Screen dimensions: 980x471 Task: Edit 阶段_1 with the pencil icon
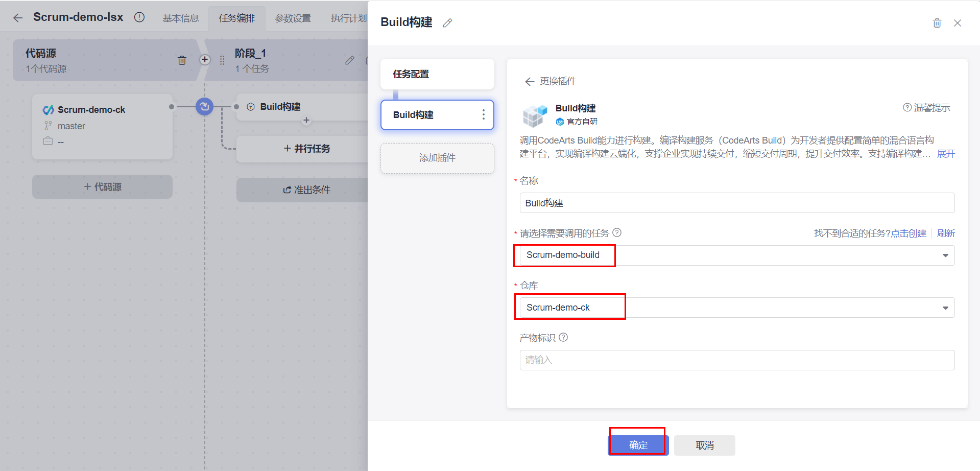point(350,60)
